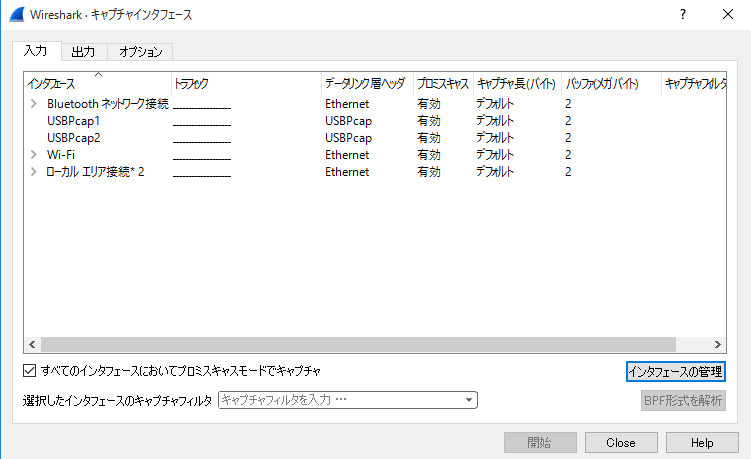Click the right arrow of the horizontal scrollbar
The image size is (751, 459).
click(x=717, y=344)
